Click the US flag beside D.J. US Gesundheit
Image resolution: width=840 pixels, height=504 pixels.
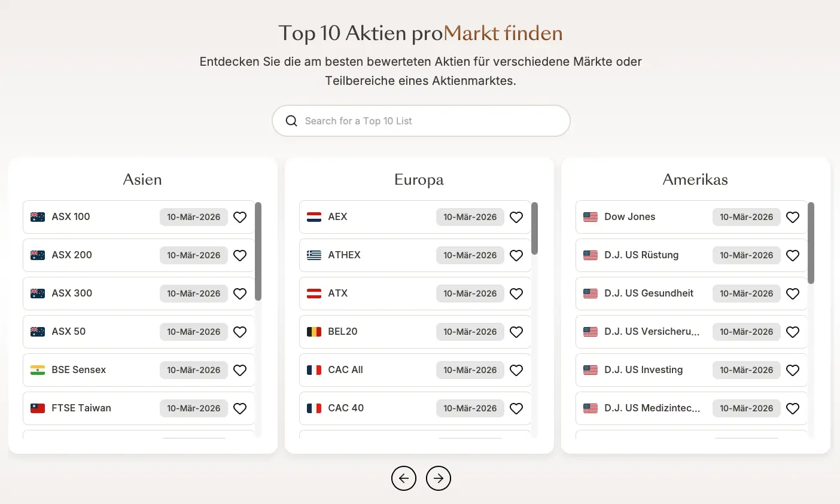click(x=591, y=294)
